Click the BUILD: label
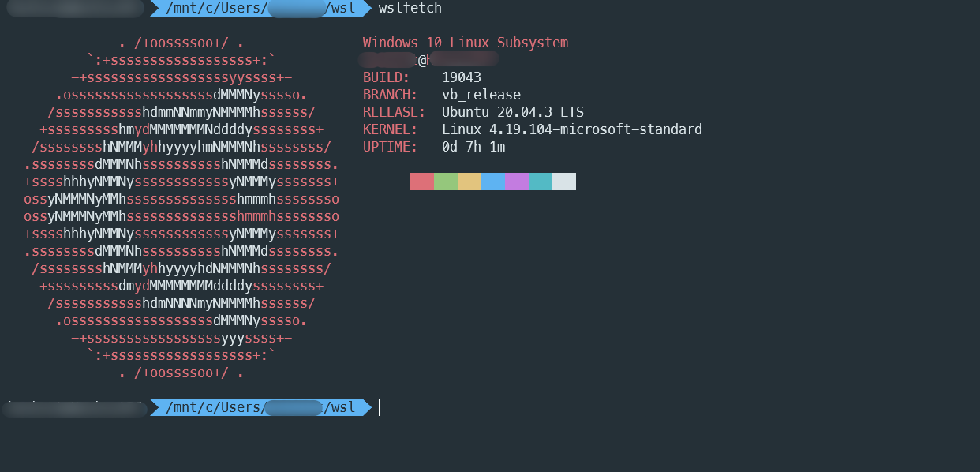 tap(387, 77)
